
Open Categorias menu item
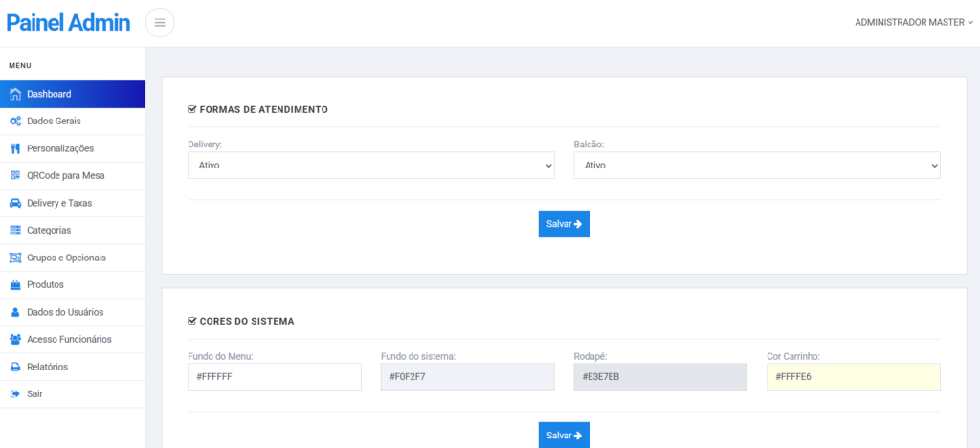(73, 231)
